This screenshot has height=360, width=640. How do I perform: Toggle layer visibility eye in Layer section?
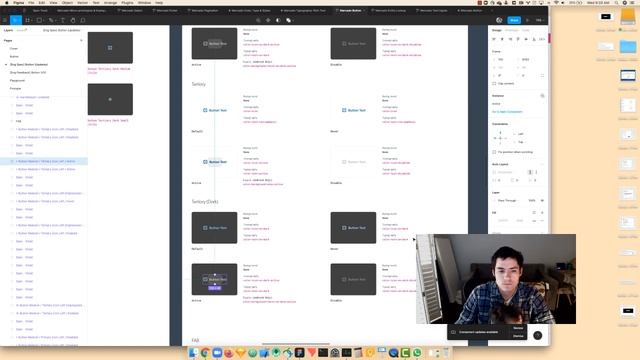click(542, 200)
